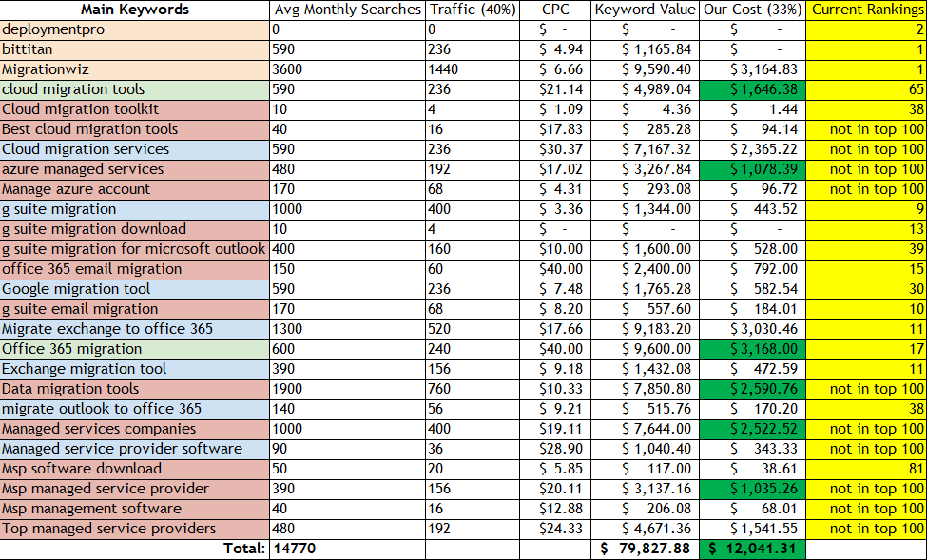Click the 'Avg Monthly Searches' column header

pos(348,10)
